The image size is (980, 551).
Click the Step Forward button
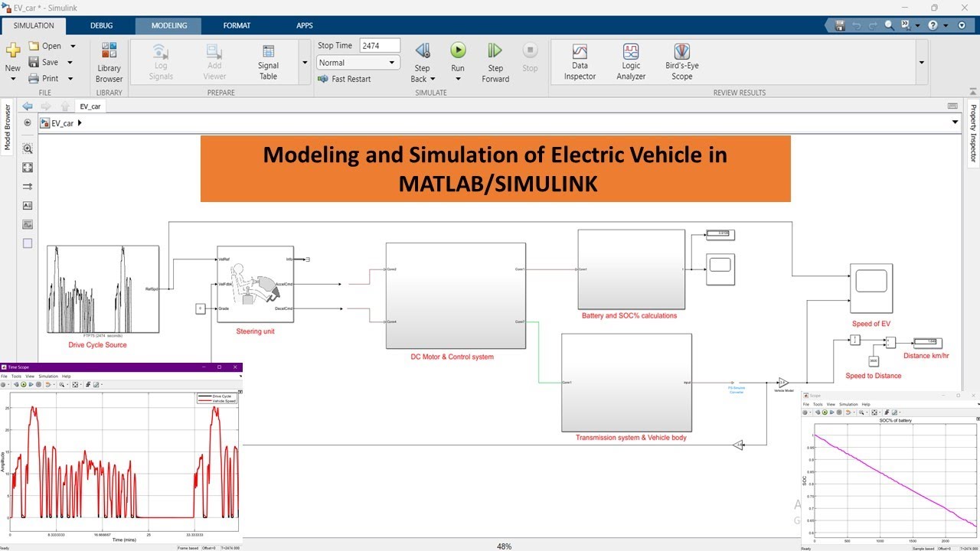tap(495, 62)
